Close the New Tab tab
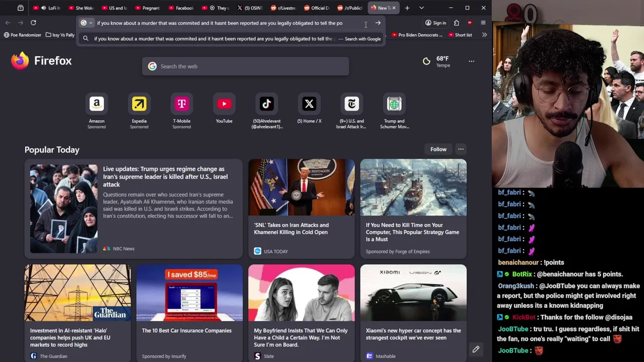The height and width of the screenshot is (362, 644). click(x=394, y=8)
